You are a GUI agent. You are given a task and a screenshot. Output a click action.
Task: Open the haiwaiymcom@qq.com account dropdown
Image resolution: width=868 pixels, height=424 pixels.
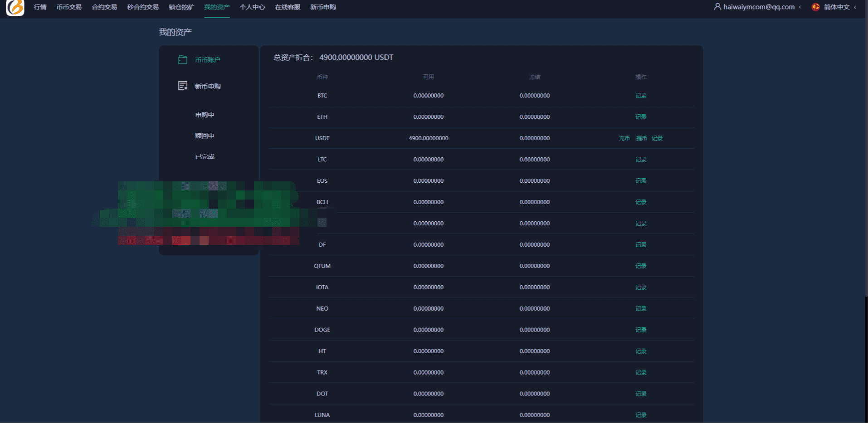pyautogui.click(x=758, y=7)
